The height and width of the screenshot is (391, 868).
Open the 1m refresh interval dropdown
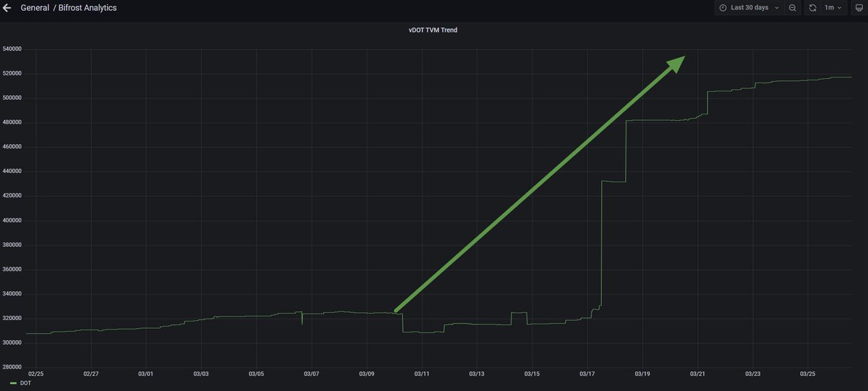point(833,8)
